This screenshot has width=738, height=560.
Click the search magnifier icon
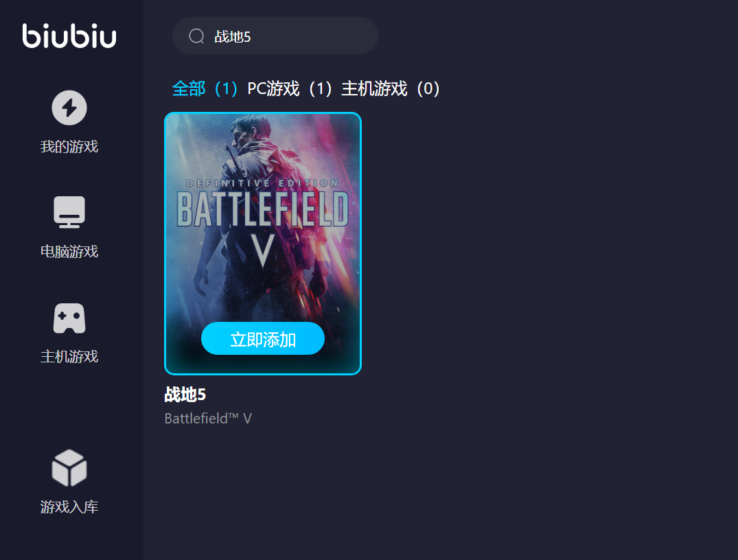pyautogui.click(x=196, y=36)
